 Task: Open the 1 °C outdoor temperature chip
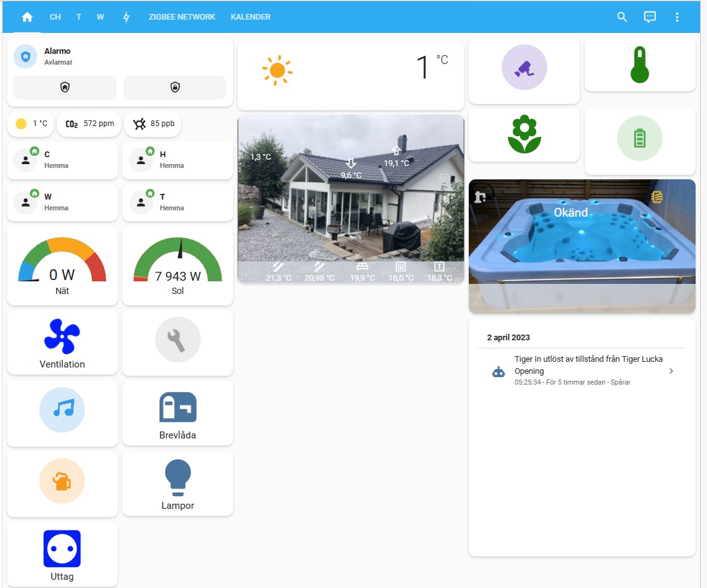click(31, 124)
